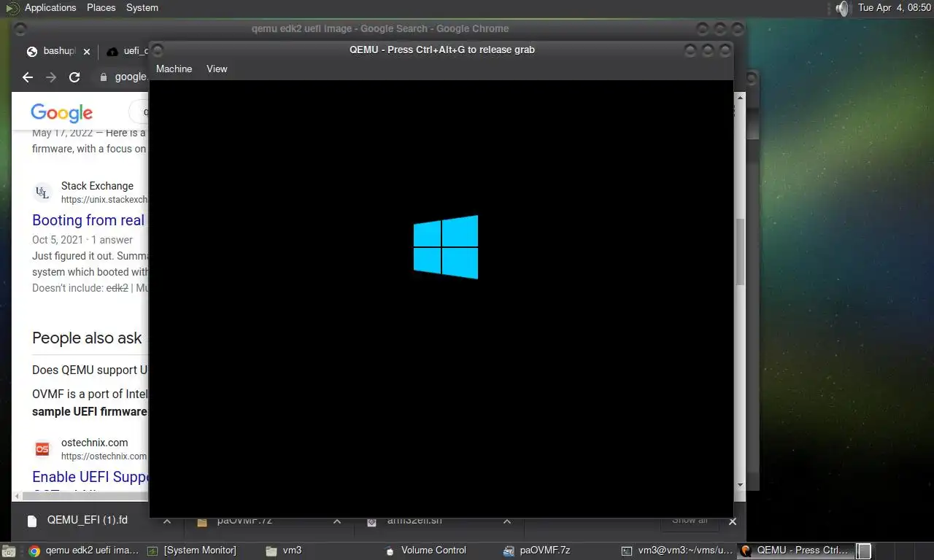Image resolution: width=934 pixels, height=560 pixels.
Task: Open the Machine menu in QEMU
Action: (x=174, y=69)
